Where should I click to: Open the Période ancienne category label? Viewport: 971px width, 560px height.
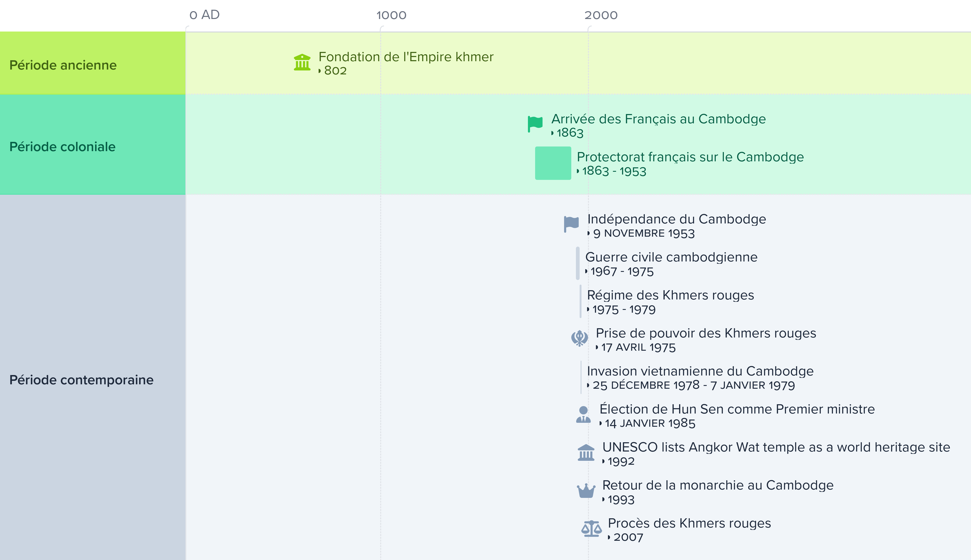(63, 65)
